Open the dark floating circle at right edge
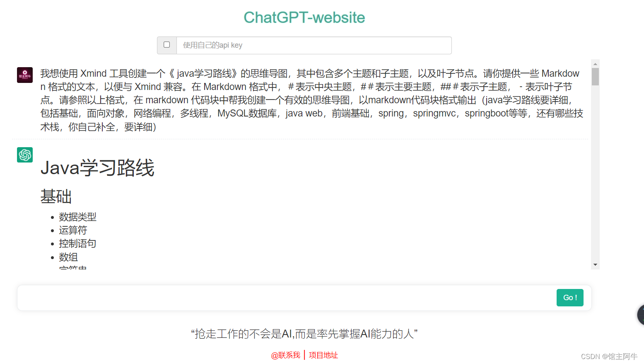This screenshot has height=364, width=644. click(641, 315)
